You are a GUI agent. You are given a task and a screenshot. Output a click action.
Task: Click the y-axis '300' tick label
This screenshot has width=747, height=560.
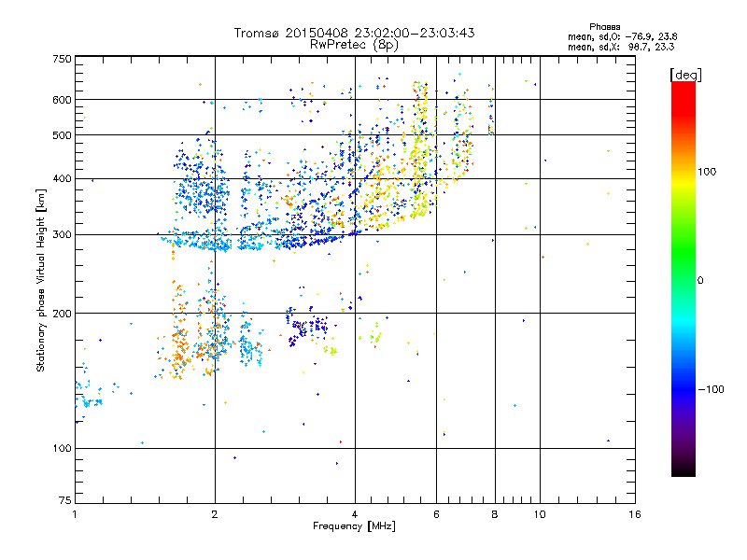click(x=63, y=234)
